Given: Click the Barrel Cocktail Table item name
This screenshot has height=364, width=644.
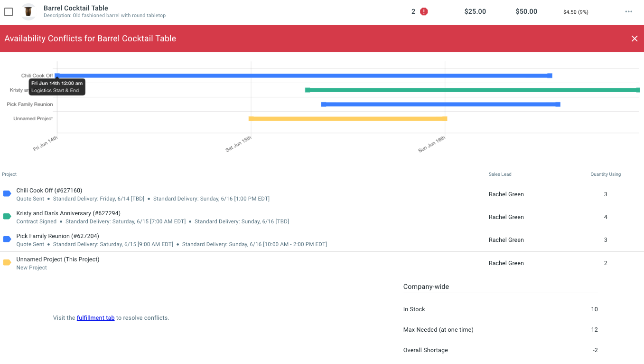Looking at the screenshot, I should click(76, 8).
